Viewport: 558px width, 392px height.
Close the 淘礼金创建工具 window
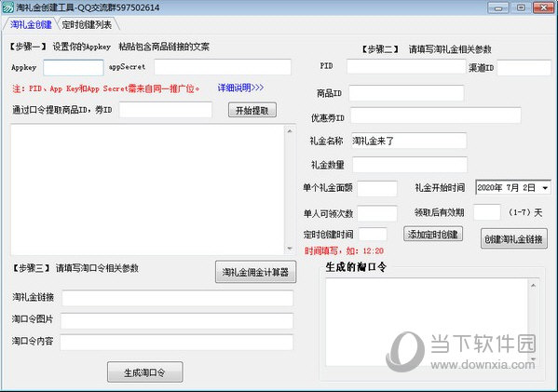(543, 7)
